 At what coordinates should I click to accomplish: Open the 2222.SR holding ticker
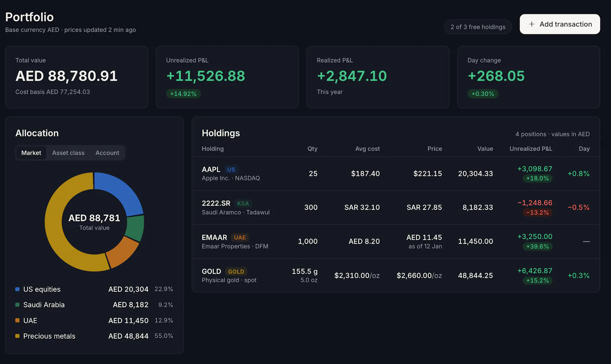(216, 203)
